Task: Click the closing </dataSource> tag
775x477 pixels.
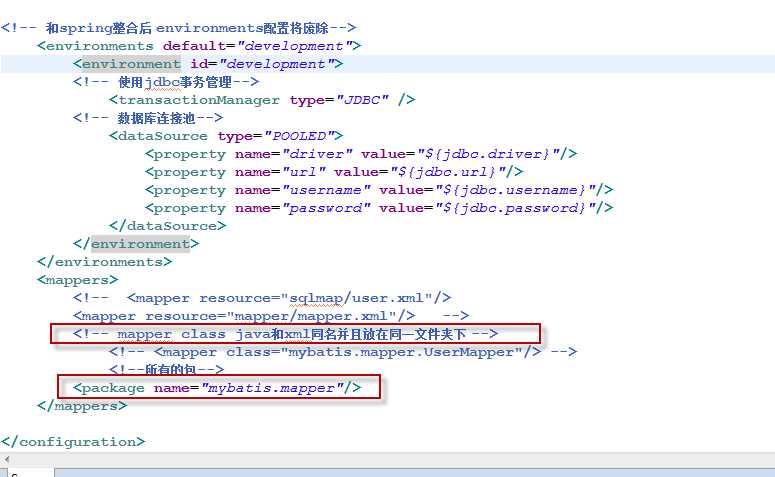Action: click(x=168, y=226)
